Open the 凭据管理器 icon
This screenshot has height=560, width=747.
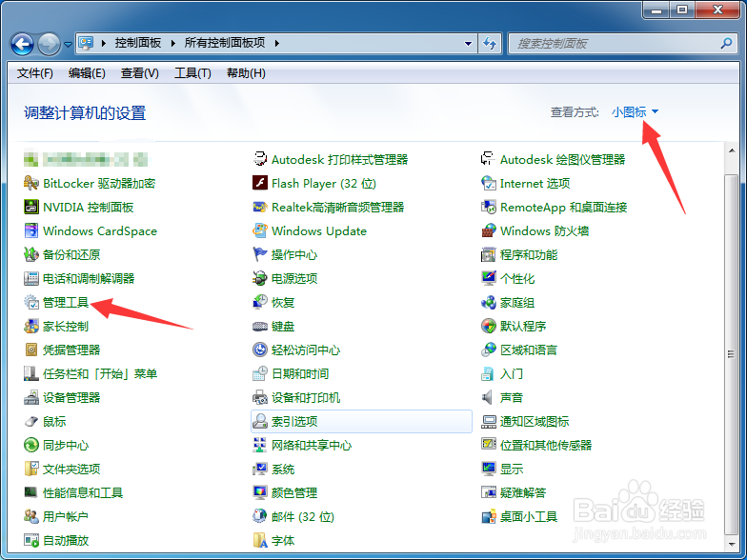click(x=30, y=350)
